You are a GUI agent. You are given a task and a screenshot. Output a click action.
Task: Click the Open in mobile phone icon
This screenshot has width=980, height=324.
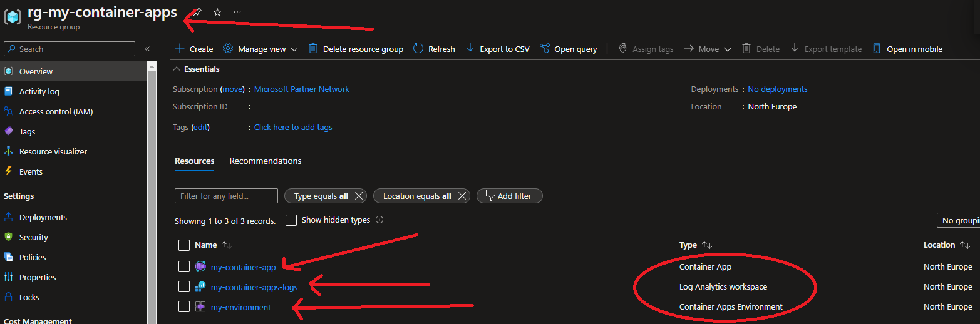tap(877, 49)
